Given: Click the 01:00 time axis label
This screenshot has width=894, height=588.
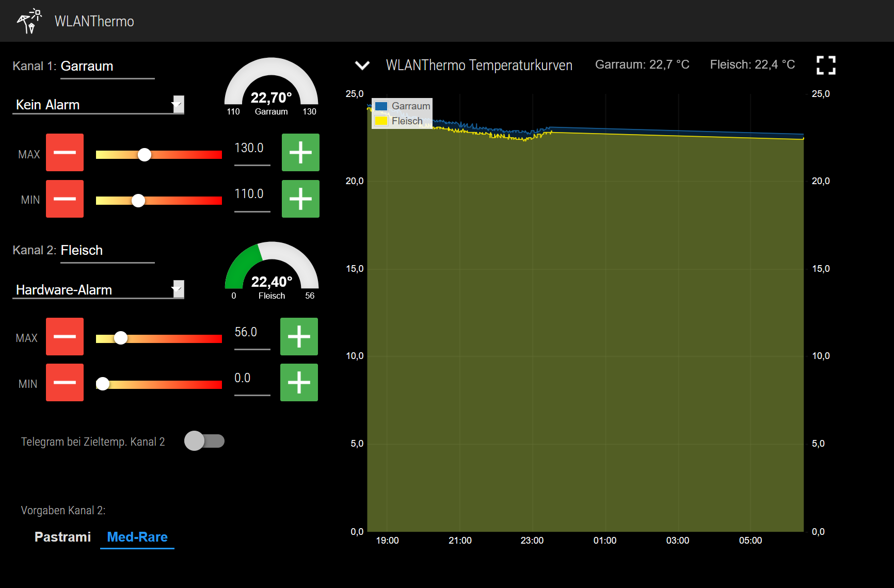Looking at the screenshot, I should tap(605, 540).
